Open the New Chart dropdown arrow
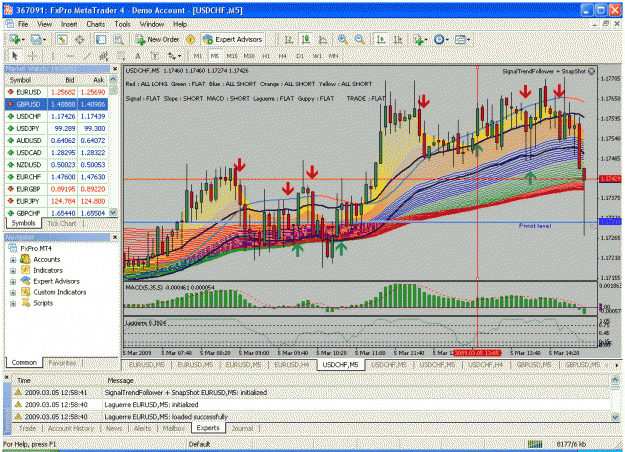 23,39
